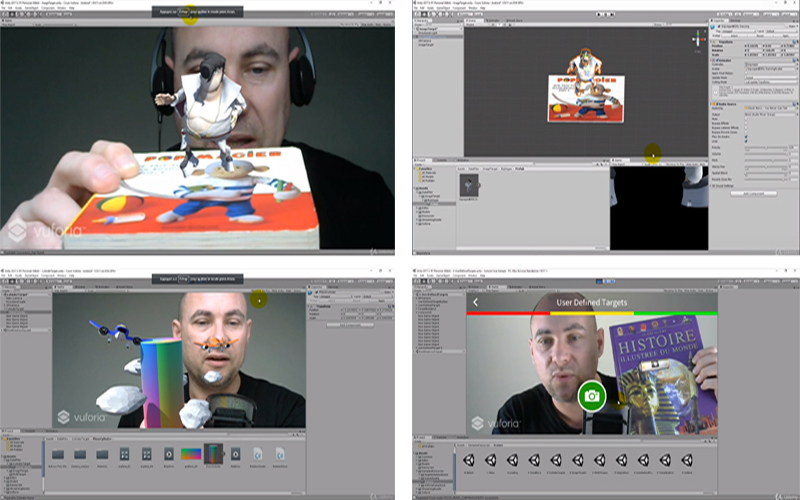Adjust the Reverb Zone Mix slider
This screenshot has height=500, width=800.
coord(766,180)
